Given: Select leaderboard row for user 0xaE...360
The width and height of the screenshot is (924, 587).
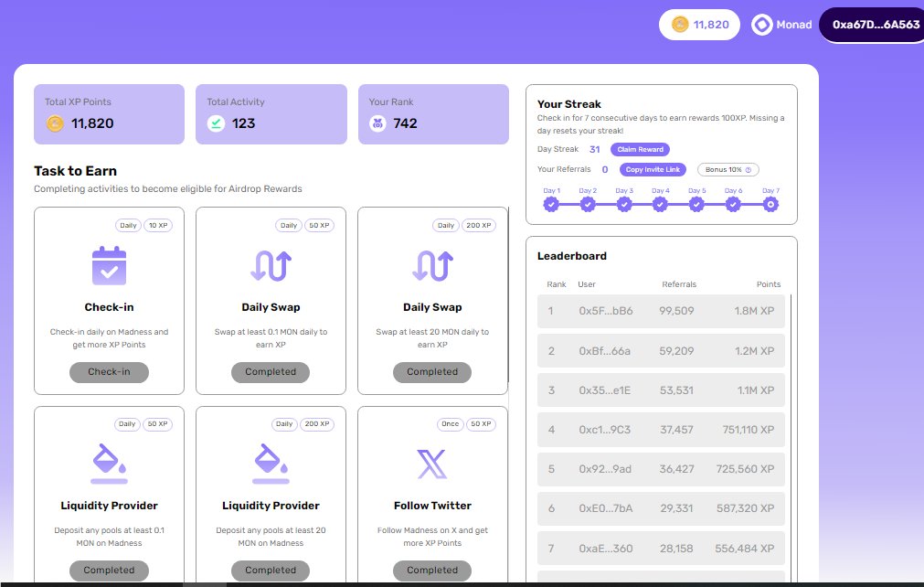Looking at the screenshot, I should click(661, 548).
